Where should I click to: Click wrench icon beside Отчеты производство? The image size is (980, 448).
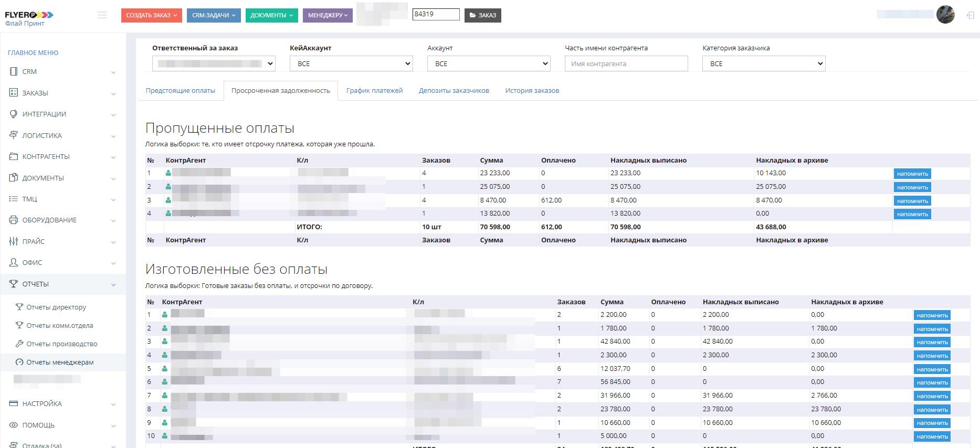[20, 344]
